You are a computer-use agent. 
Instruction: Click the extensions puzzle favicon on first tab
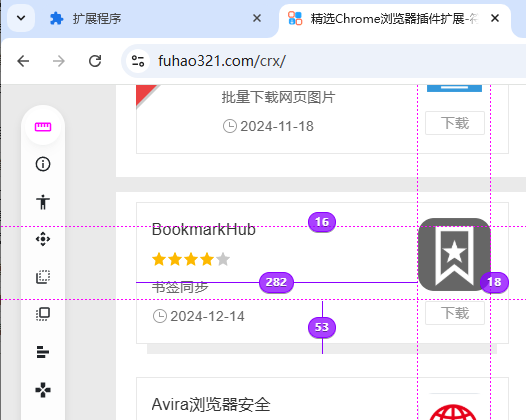[x=56, y=18]
